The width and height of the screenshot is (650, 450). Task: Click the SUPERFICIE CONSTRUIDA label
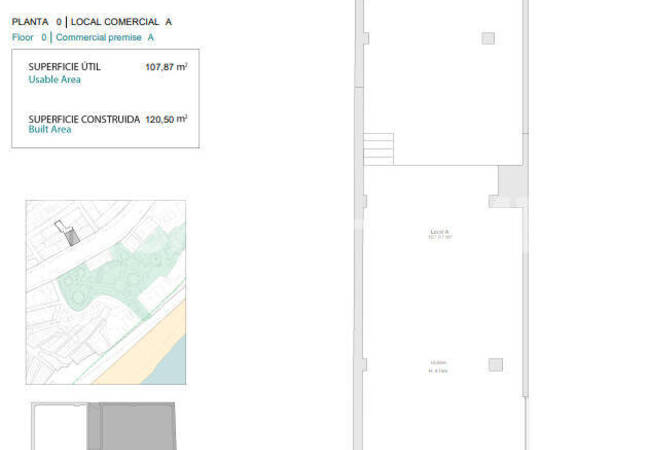tap(84, 118)
